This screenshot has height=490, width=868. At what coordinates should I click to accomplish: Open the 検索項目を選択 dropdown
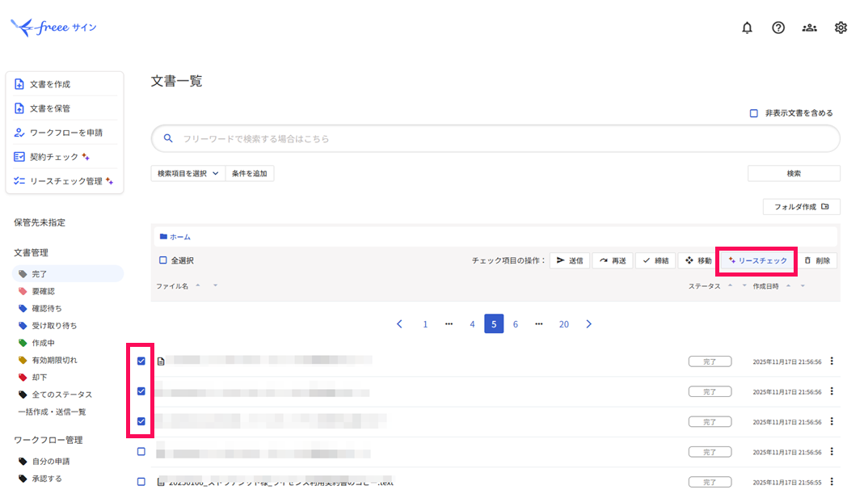point(188,173)
